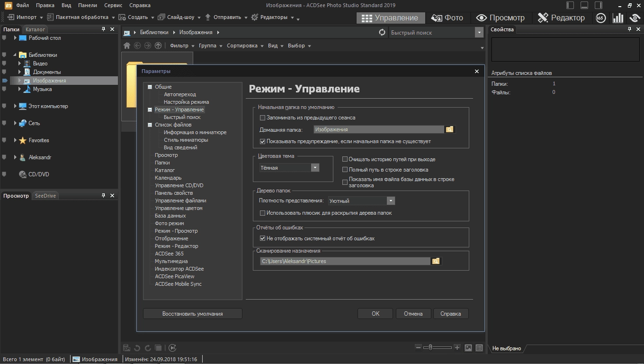Select 'ACDSee Mobile Sync' settings item
Screen dimensions: 644x364
(178, 284)
